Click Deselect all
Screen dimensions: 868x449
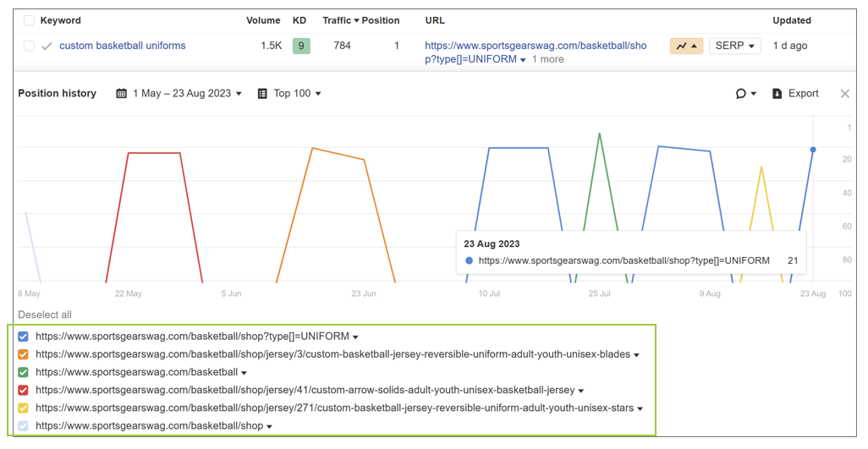45,315
